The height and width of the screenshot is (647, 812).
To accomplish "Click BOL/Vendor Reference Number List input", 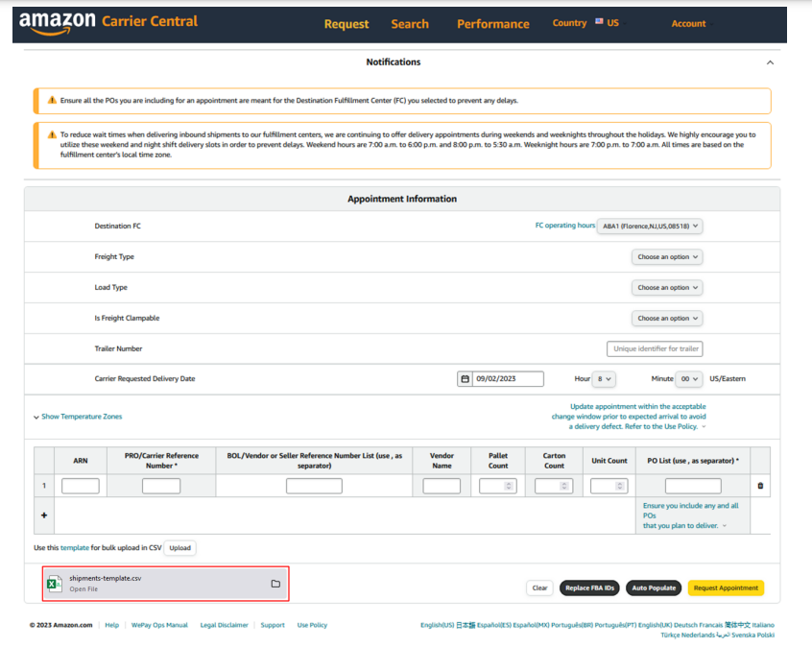I will (x=314, y=486).
